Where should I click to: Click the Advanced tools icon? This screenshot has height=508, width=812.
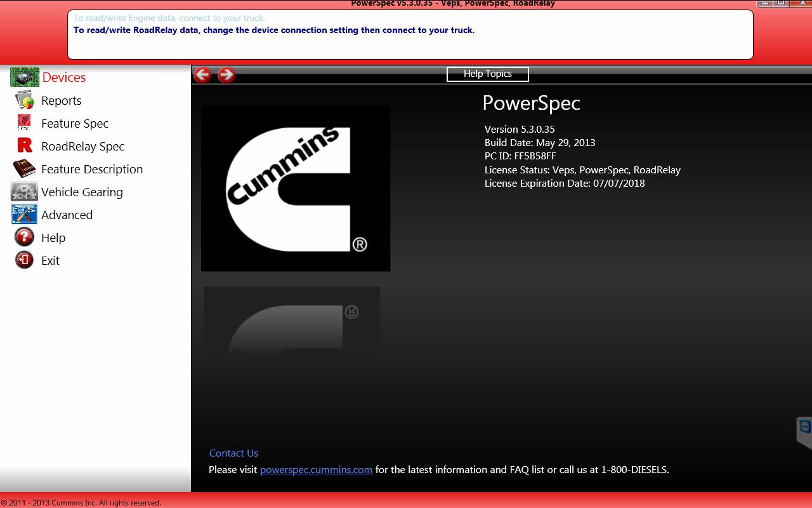click(x=24, y=215)
